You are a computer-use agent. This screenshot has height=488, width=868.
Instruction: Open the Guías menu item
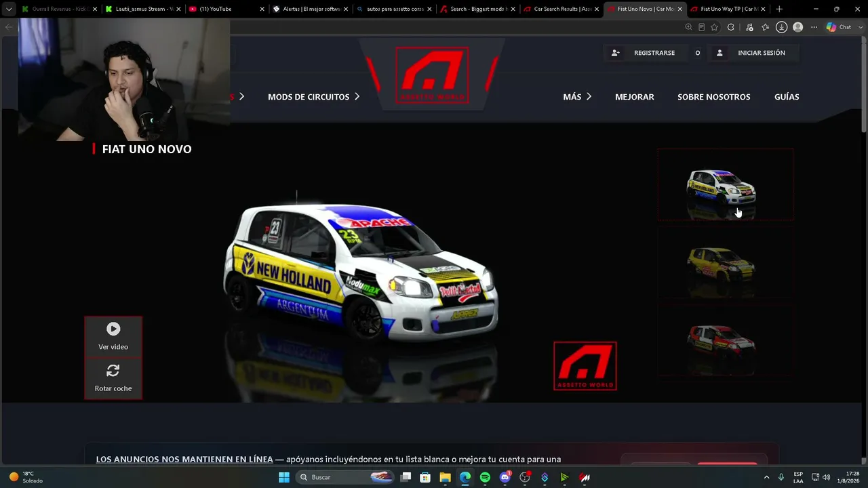[787, 97]
